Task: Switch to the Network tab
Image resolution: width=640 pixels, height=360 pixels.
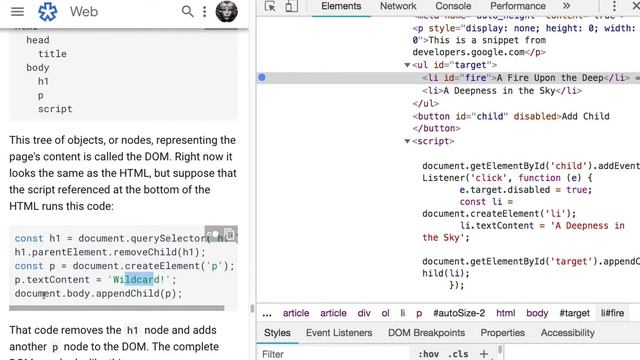Action: 398,6
